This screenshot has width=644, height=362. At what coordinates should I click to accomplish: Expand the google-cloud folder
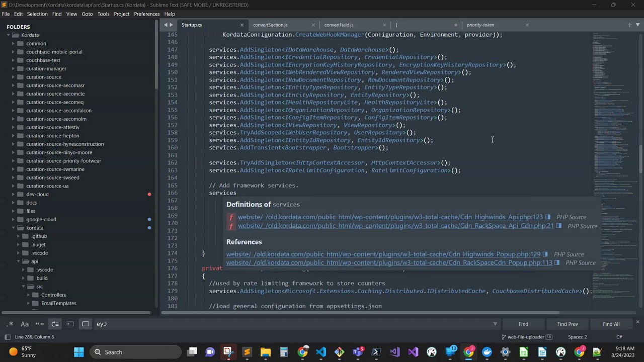(x=13, y=220)
